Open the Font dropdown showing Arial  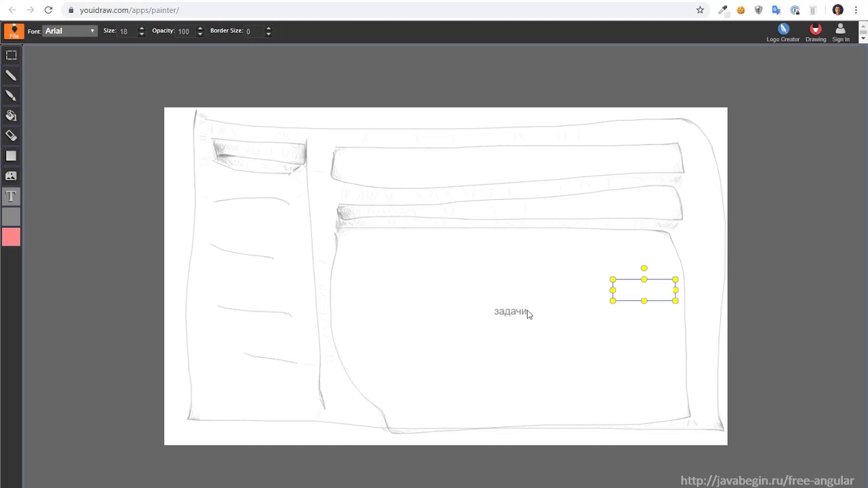[x=70, y=31]
